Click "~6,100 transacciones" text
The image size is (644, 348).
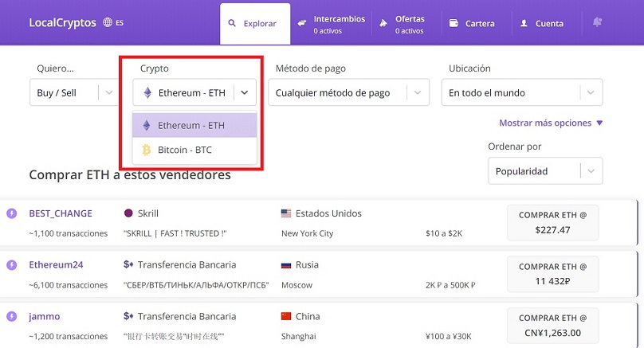[69, 285]
